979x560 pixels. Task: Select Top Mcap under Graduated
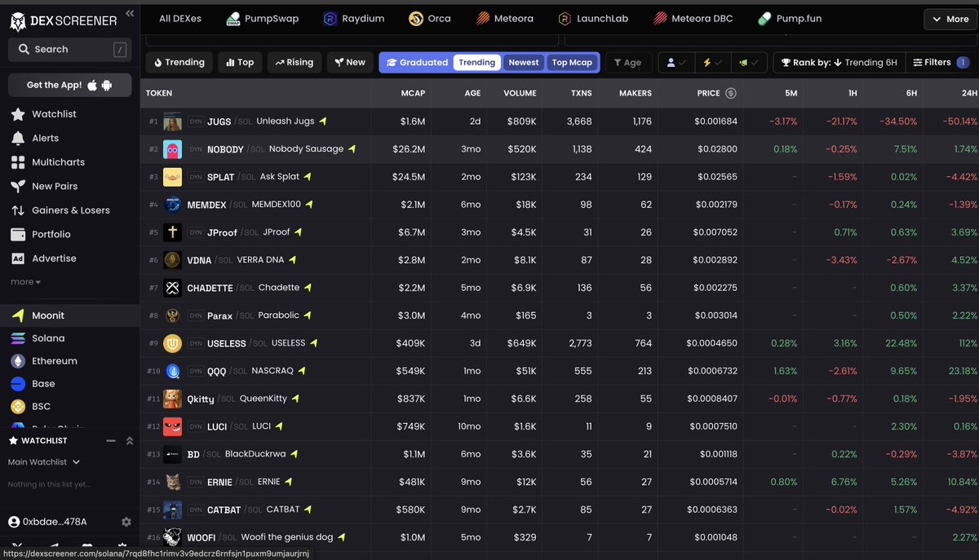[572, 62]
